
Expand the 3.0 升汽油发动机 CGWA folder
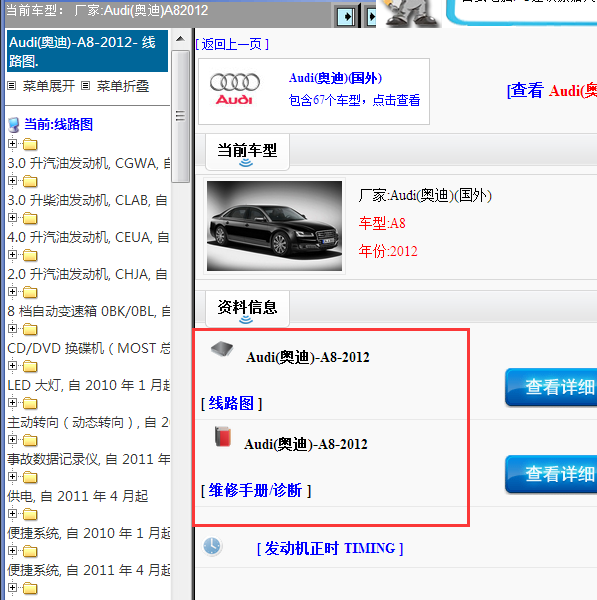[12, 144]
